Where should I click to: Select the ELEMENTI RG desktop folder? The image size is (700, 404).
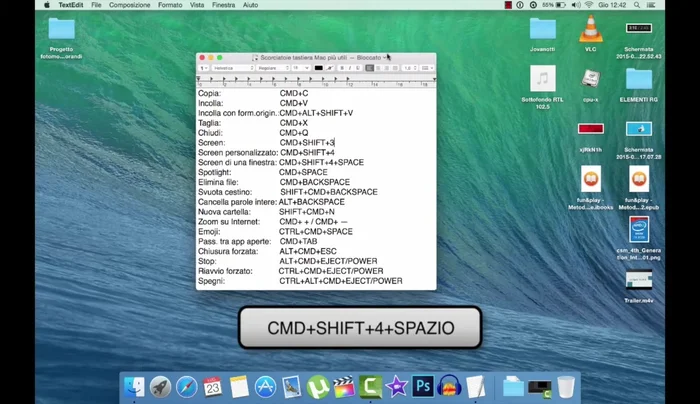(x=639, y=79)
